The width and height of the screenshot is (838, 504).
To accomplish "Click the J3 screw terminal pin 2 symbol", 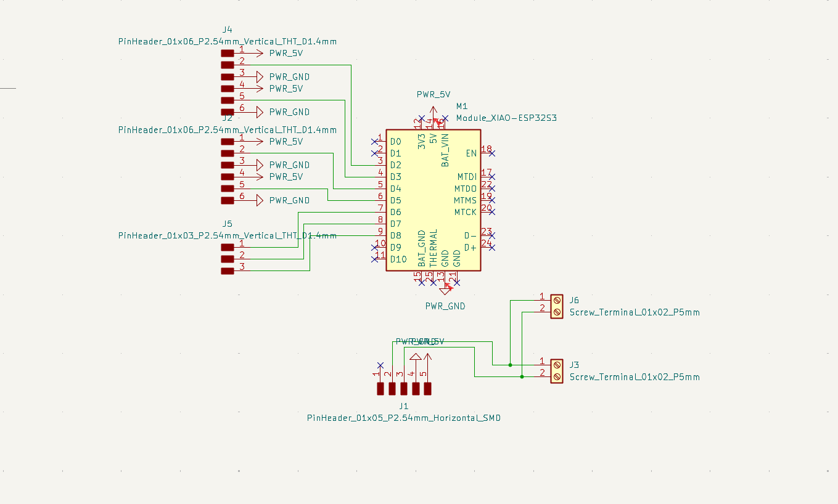I will pos(557,376).
